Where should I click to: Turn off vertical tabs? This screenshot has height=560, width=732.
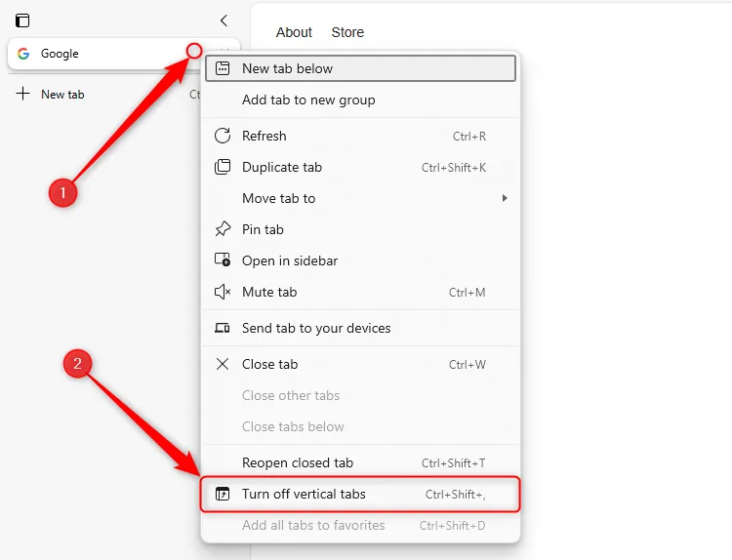point(304,494)
